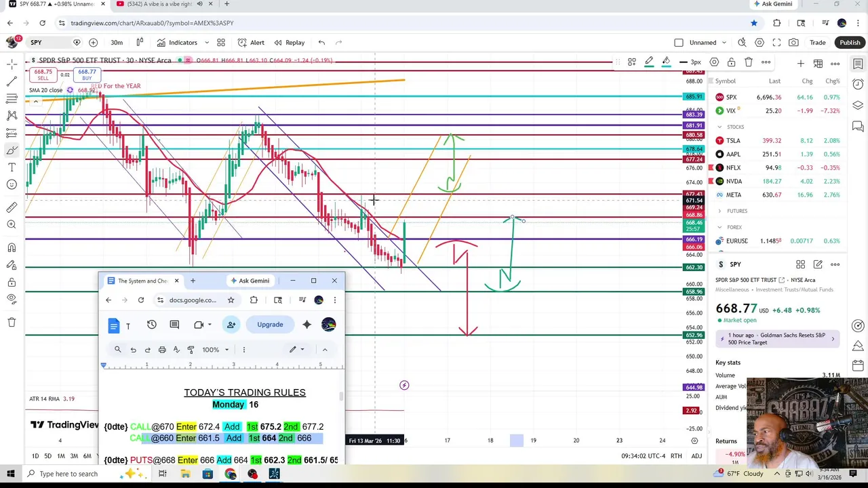This screenshot has height=488, width=868.
Task: Click the 668.75 SELL button
Action: 43,75
